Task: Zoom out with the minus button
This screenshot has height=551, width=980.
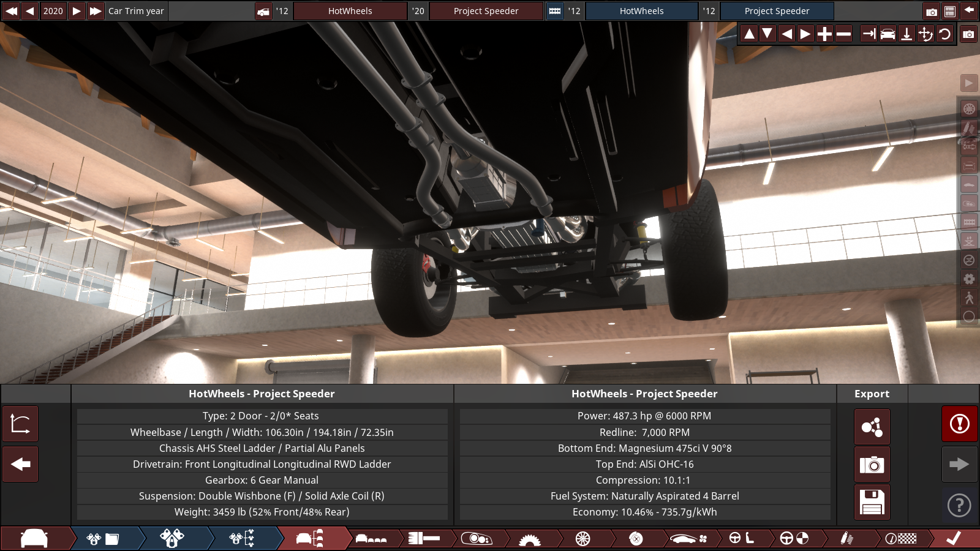Action: [x=844, y=34]
